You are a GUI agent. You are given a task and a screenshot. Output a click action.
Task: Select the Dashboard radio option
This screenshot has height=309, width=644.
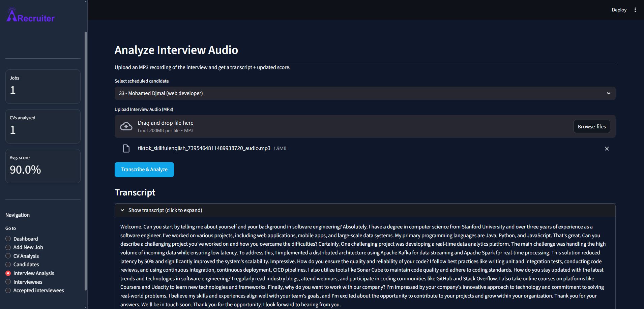tap(8, 239)
